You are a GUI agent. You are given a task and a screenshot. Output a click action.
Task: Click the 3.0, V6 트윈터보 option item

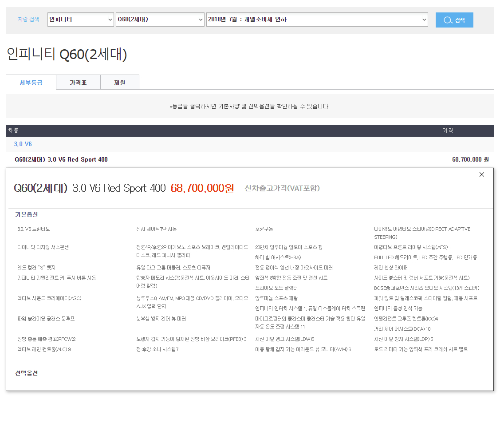pos(34,229)
